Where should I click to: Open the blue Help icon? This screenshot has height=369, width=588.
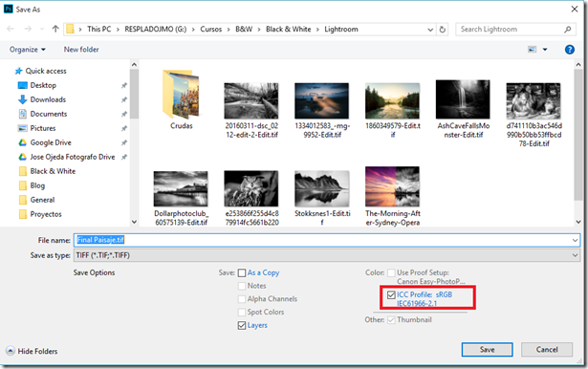tap(569, 50)
